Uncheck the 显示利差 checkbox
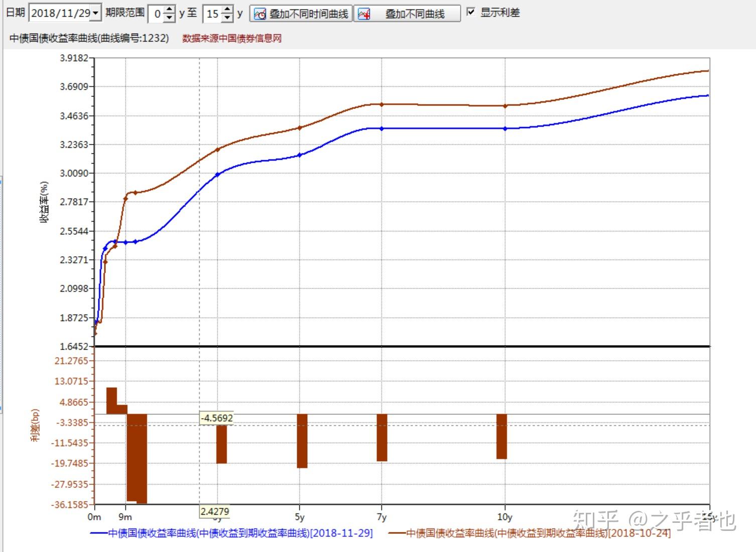The height and width of the screenshot is (552, 756). click(x=471, y=12)
